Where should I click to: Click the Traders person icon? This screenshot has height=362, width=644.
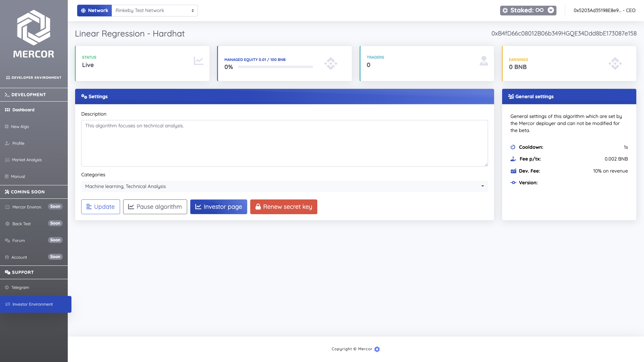tap(483, 61)
